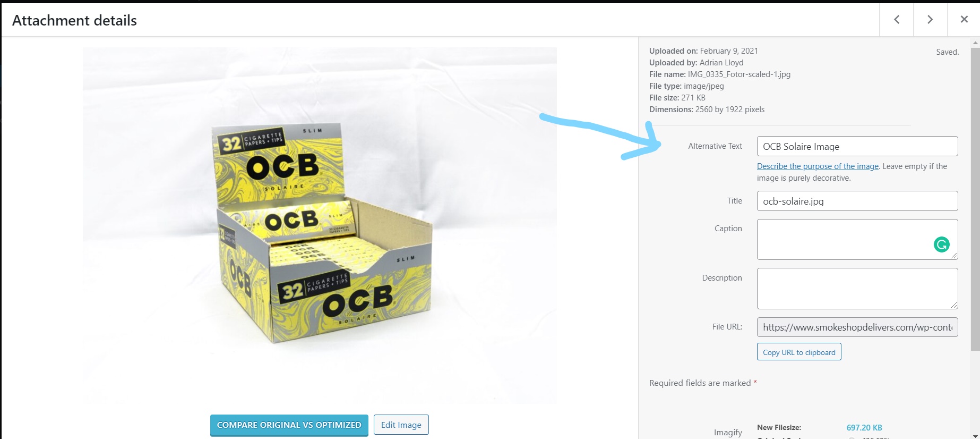Image resolution: width=980 pixels, height=439 pixels.
Task: Open the 'Describe the purpose of the image' link
Action: coord(818,166)
